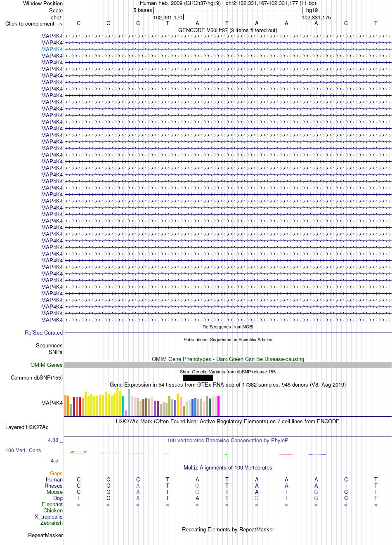Click the 'chr2:' ruler label
The height and width of the screenshot is (545, 392).
click(x=57, y=17)
